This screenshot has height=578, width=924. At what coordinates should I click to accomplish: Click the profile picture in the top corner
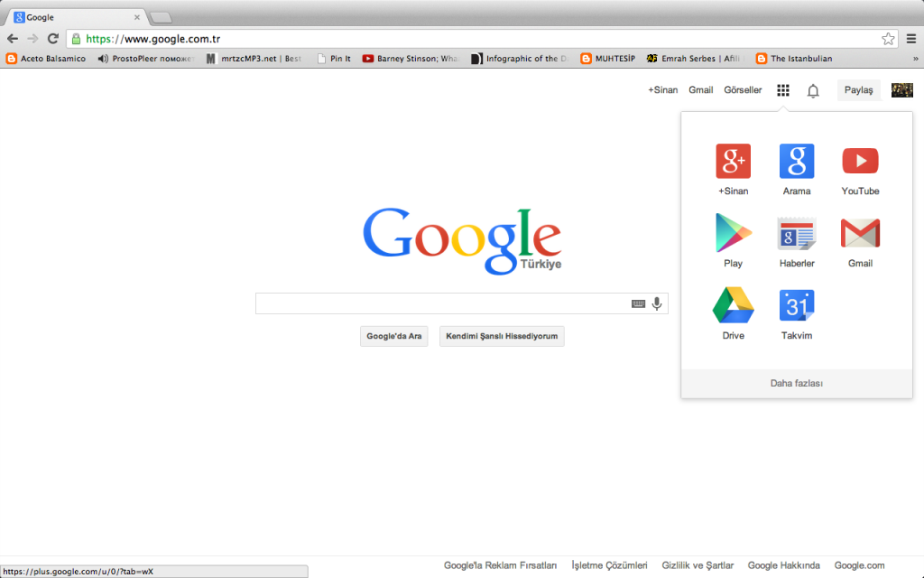901,89
